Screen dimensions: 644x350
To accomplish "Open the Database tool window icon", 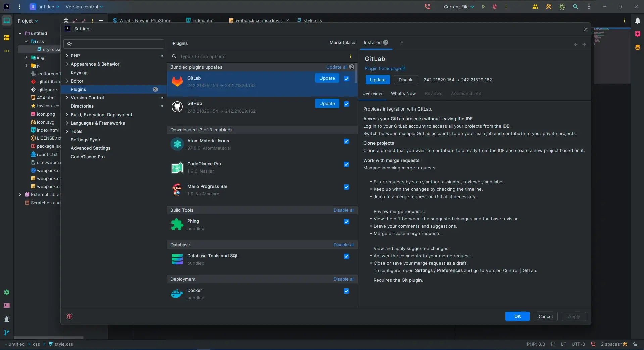I will tap(637, 48).
